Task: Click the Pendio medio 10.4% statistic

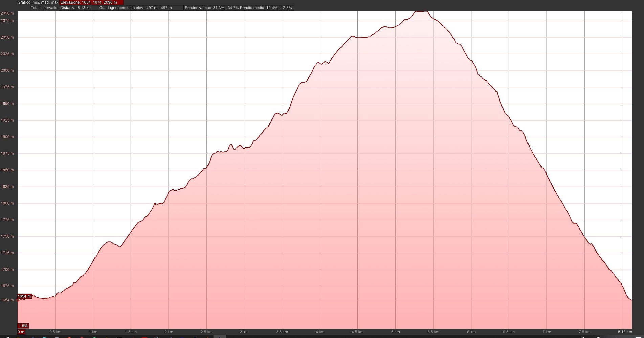Action: coord(266,8)
